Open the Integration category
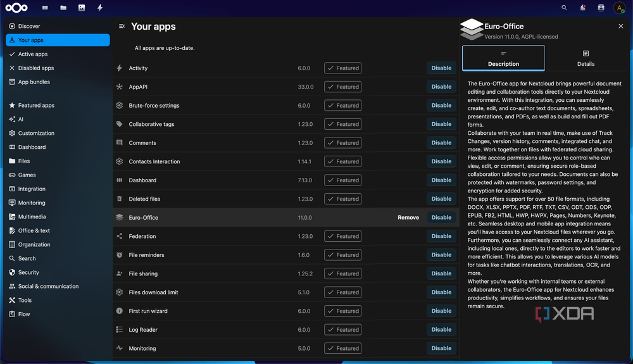Image resolution: width=633 pixels, height=364 pixels. (58, 189)
